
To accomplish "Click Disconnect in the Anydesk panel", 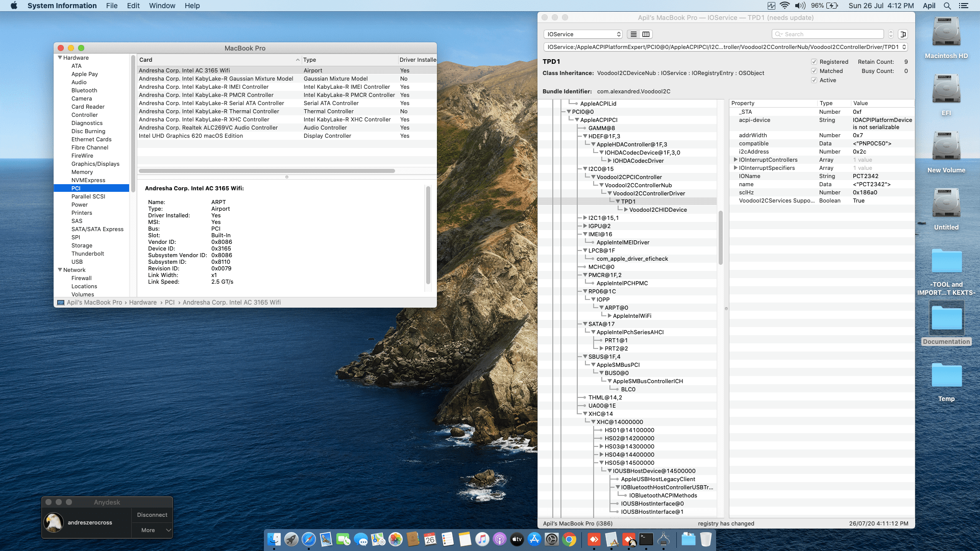I will [152, 515].
